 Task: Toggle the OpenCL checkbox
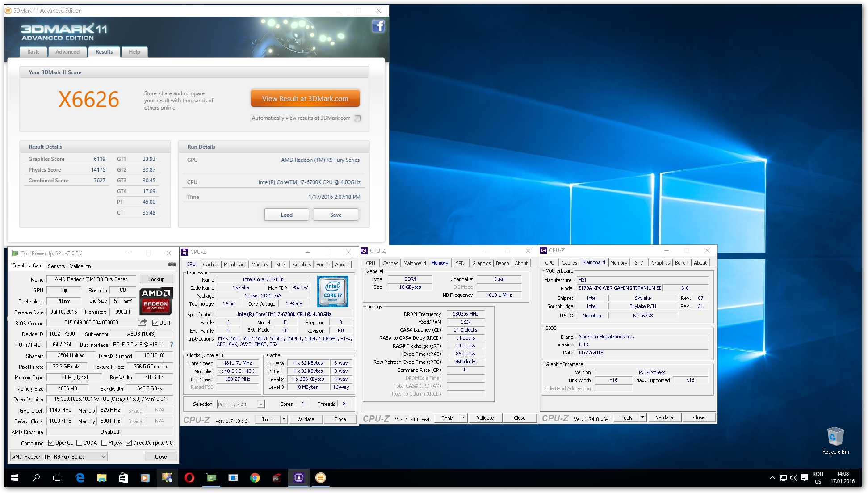[51, 443]
